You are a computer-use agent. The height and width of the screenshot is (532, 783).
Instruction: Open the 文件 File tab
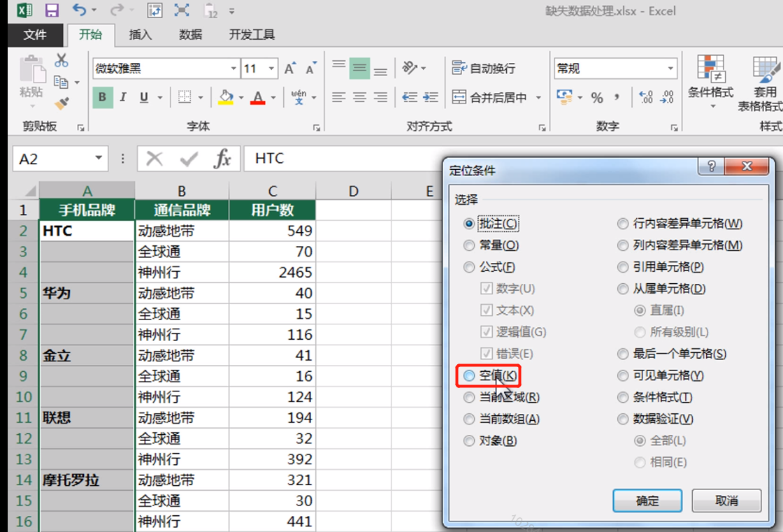point(35,34)
